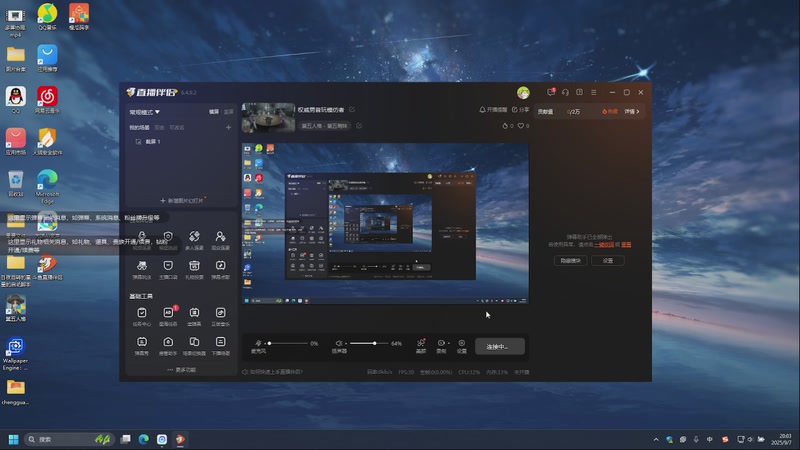Open the audience co-stream tool with person icon

pyautogui.click(x=220, y=240)
